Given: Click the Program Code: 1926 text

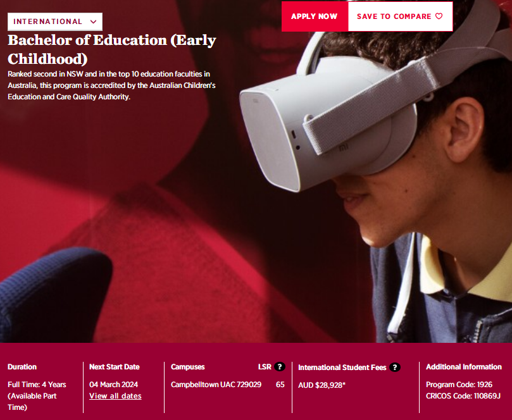Looking at the screenshot, I should [x=459, y=385].
